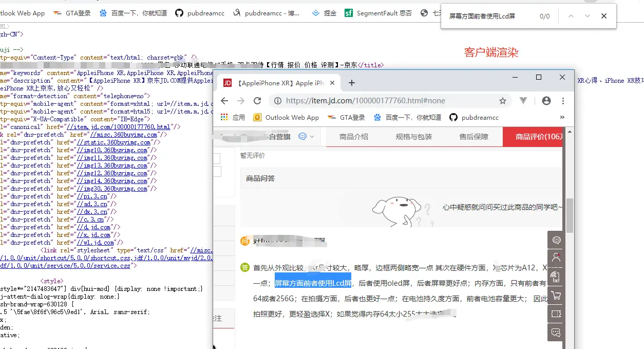Image resolution: width=644 pixels, height=349 pixels.
Task: Close the find-in-page bar
Action: (x=604, y=16)
